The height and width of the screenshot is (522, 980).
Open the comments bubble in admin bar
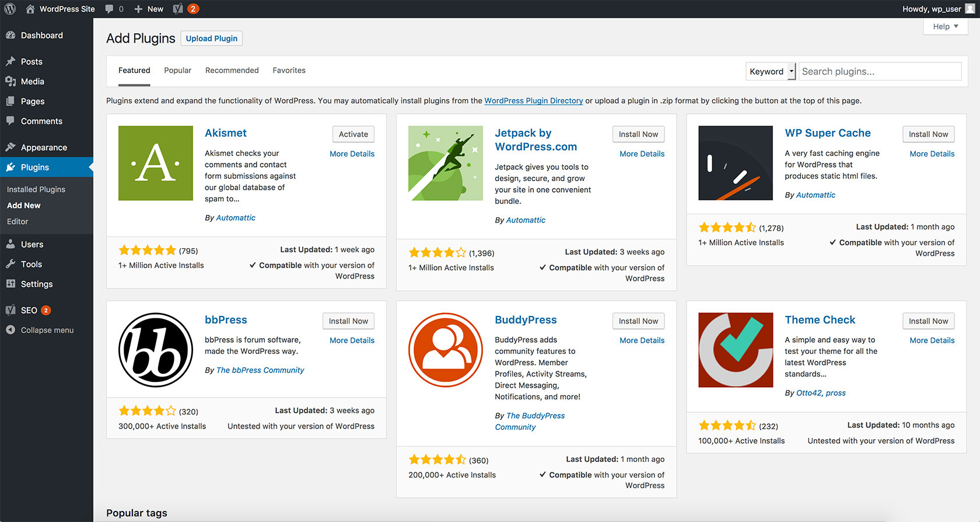pyautogui.click(x=114, y=9)
